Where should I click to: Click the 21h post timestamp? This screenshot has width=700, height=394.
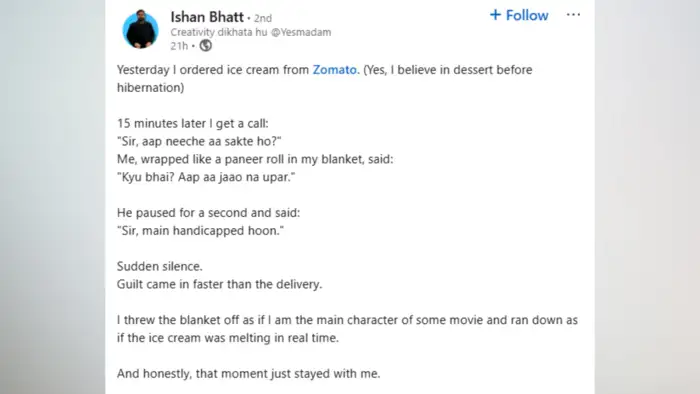click(x=179, y=46)
